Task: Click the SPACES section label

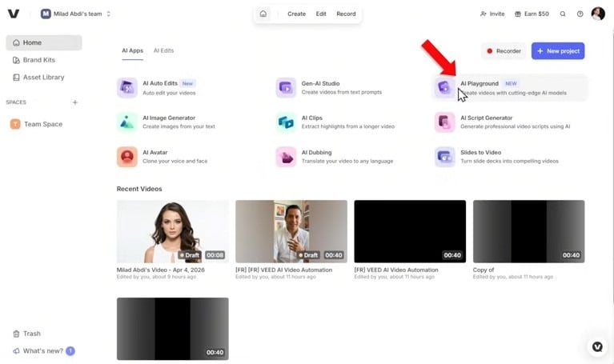Action: click(x=16, y=102)
